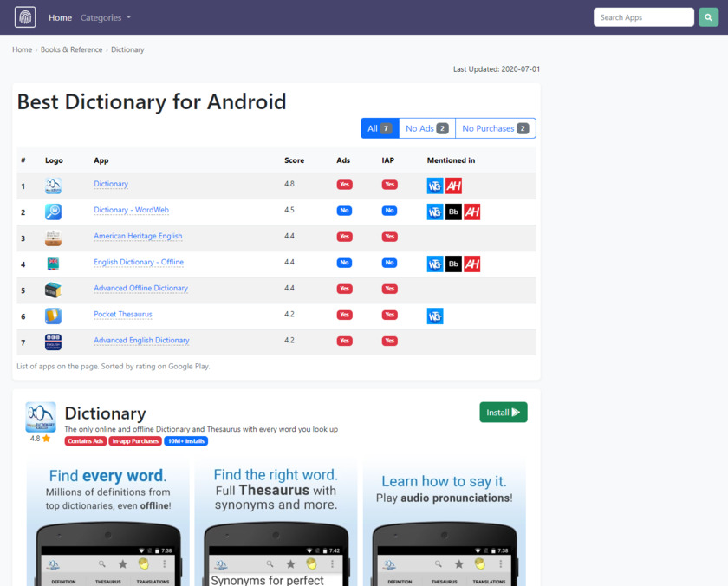Viewport: 728px width, 586px height.
Task: Click Home in the breadcrumb
Action: 22,49
